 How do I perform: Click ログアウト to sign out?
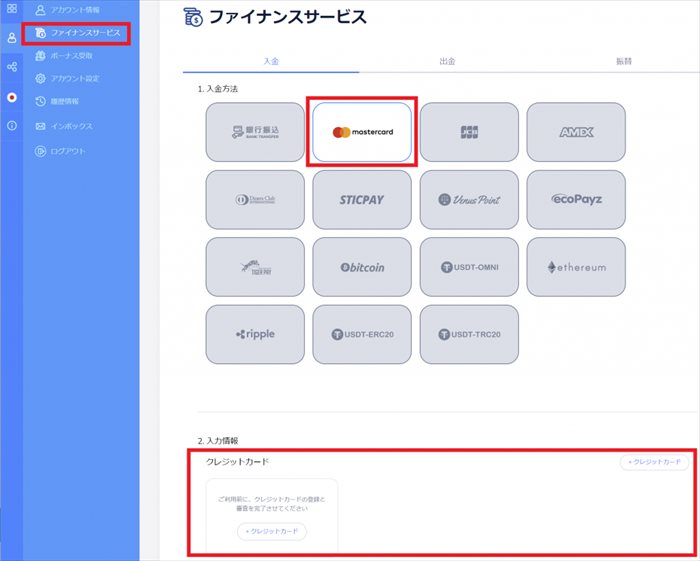[60, 151]
